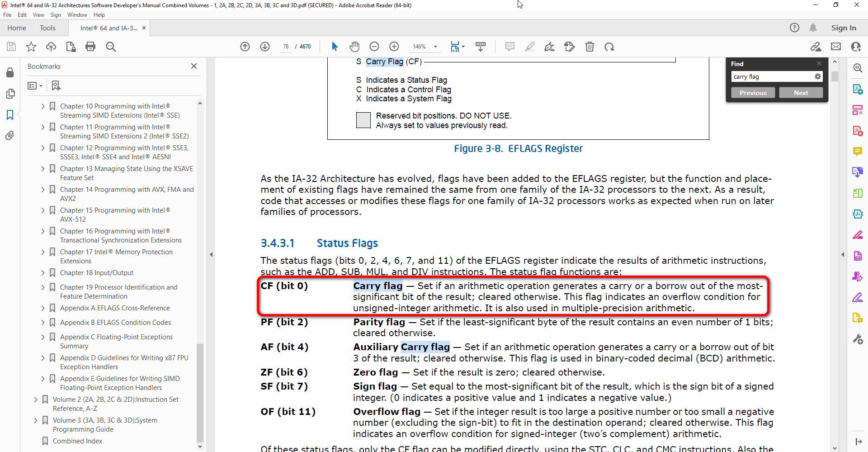The height and width of the screenshot is (452, 868).
Task: Open the View menu
Action: click(x=38, y=15)
